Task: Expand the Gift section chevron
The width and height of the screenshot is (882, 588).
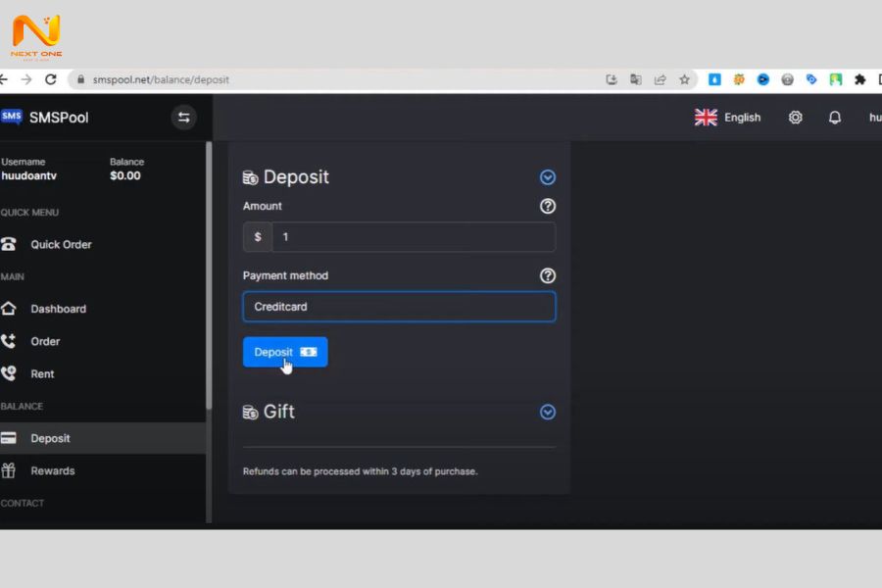Action: (x=548, y=412)
